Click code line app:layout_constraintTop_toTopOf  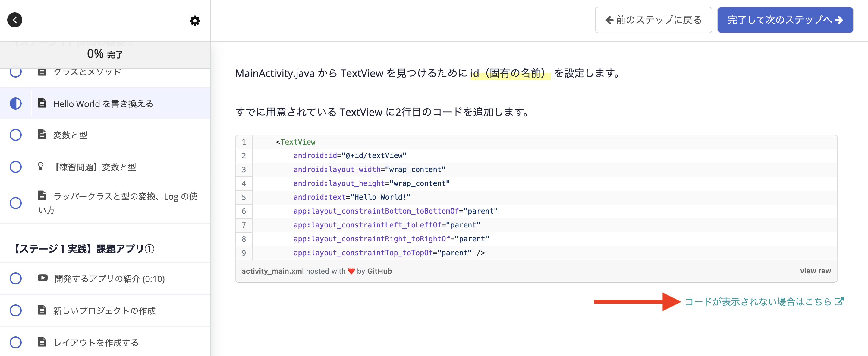click(x=389, y=253)
